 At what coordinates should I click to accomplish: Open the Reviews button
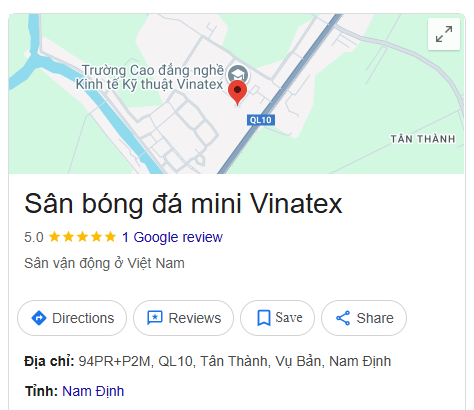click(183, 318)
